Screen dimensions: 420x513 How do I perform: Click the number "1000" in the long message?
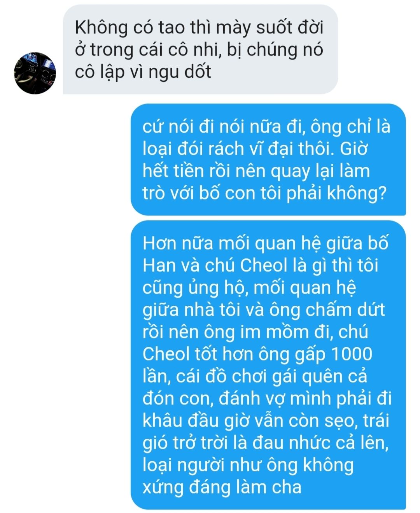coord(352,354)
